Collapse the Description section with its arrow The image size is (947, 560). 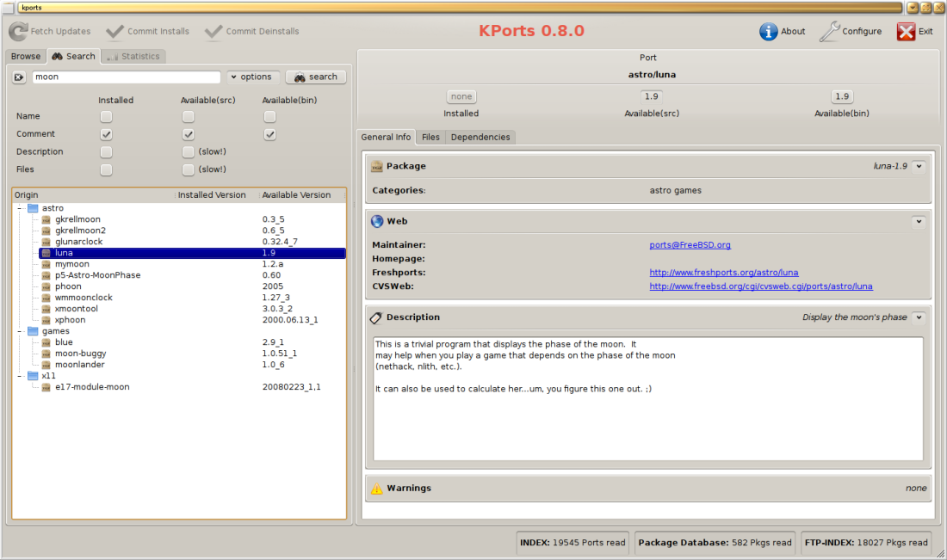919,317
